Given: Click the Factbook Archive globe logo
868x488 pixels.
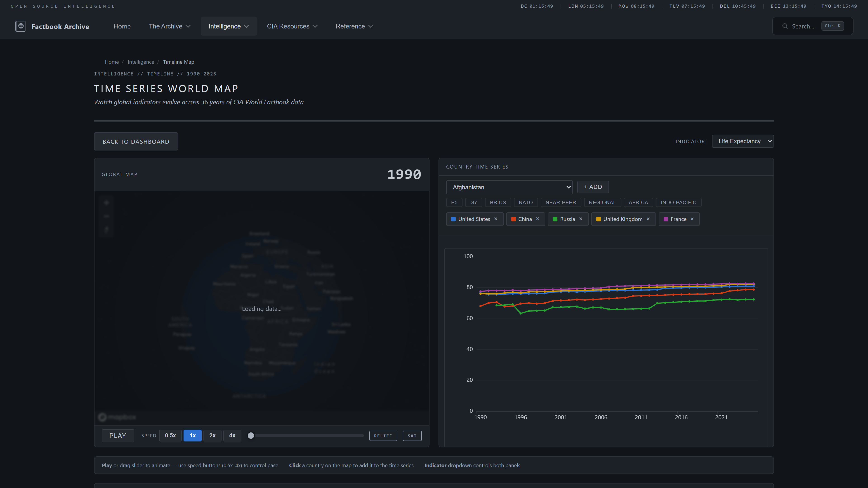Looking at the screenshot, I should tap(21, 26).
